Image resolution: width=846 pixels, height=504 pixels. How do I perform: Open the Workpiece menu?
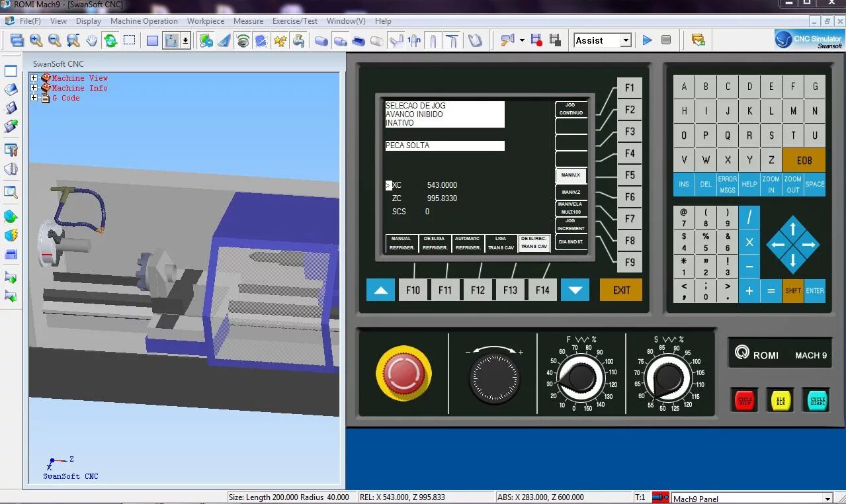(206, 21)
